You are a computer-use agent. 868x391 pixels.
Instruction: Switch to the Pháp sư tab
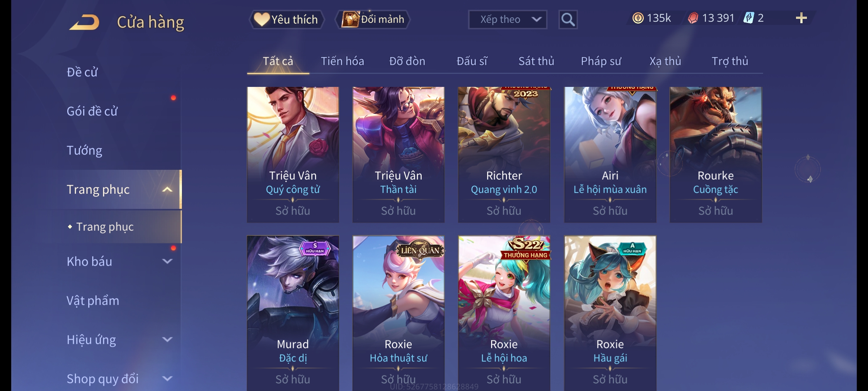(601, 61)
